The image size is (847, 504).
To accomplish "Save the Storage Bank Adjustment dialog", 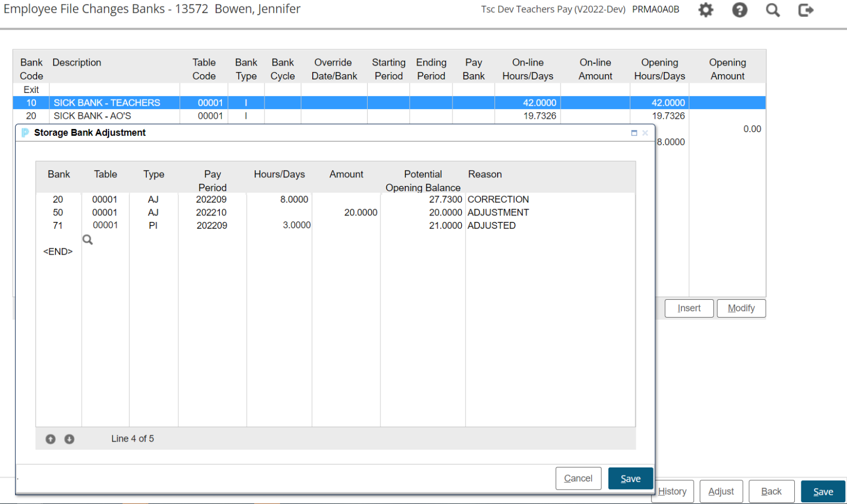I will 630,478.
